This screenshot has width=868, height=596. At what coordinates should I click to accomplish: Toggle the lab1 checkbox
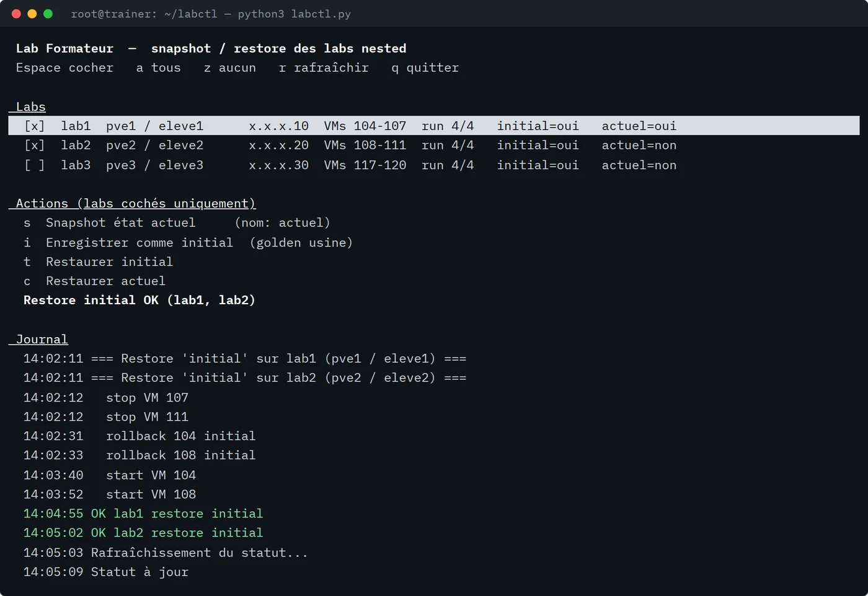(34, 126)
